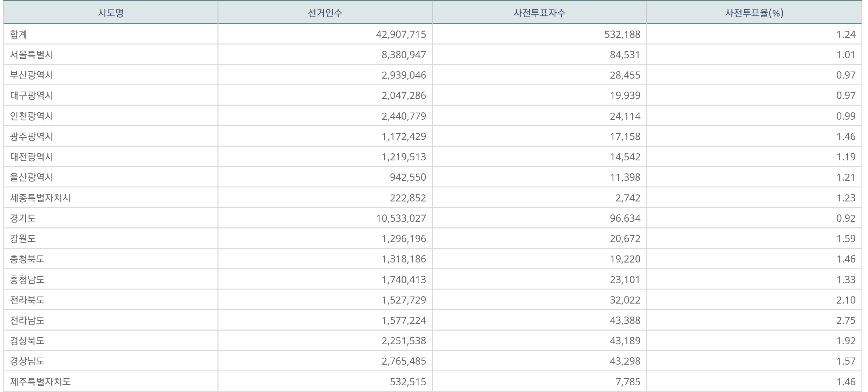Select 전라북도's 2.10 turnout value
The width and height of the screenshot is (868, 392).
(x=846, y=300)
